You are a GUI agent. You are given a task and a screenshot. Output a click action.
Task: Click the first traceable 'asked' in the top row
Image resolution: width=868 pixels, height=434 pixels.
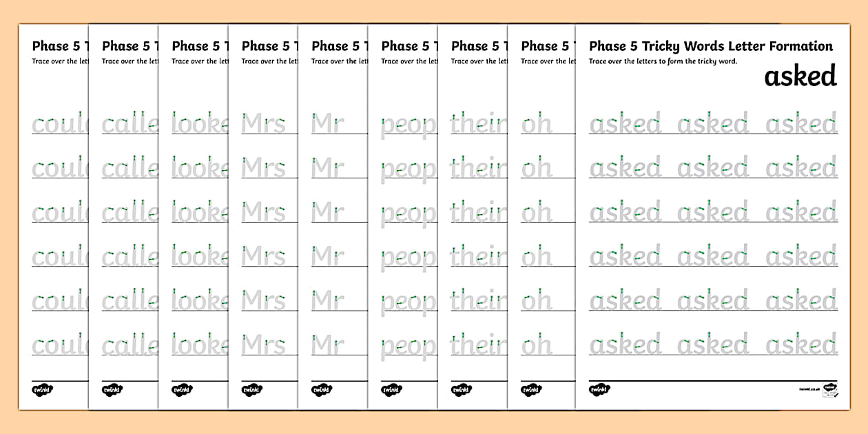pyautogui.click(x=625, y=125)
